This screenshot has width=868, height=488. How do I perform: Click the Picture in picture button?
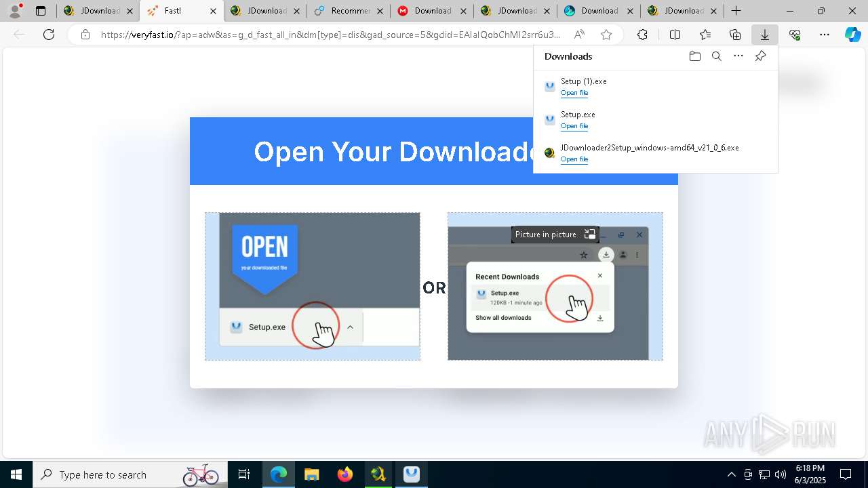[x=555, y=235]
